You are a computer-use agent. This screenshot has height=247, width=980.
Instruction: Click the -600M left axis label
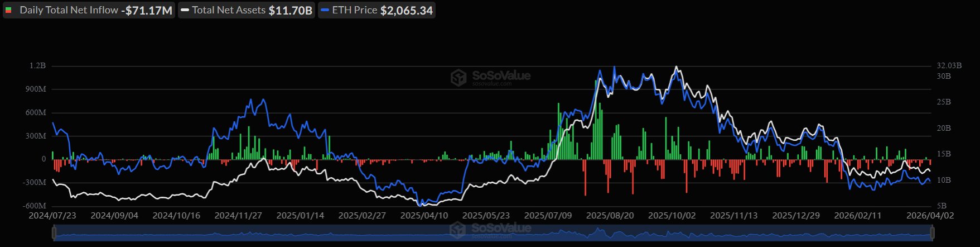(36, 206)
